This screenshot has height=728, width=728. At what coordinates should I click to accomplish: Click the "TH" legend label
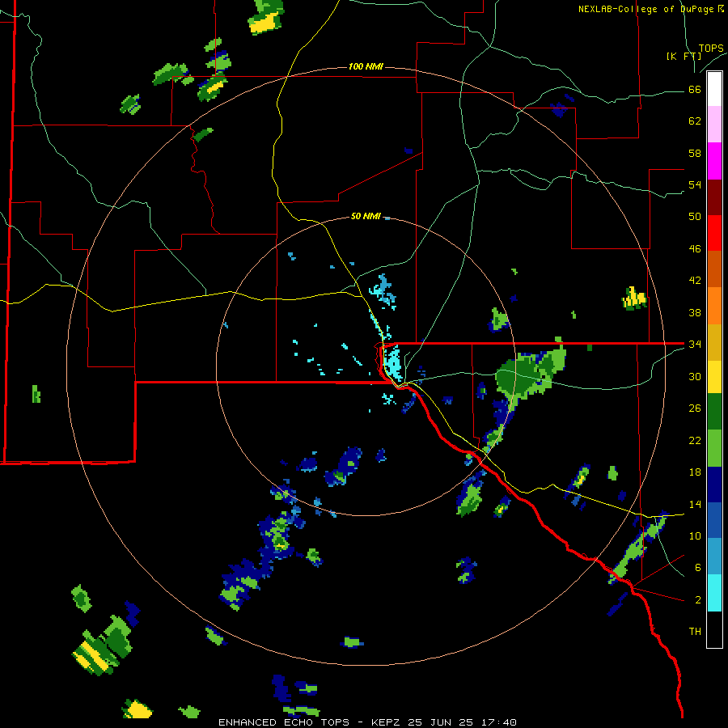(x=695, y=631)
